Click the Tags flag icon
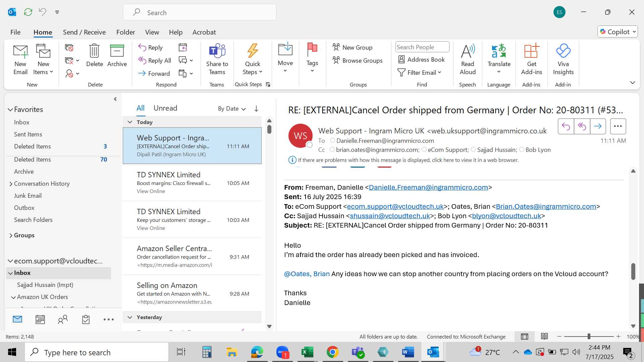 point(312,50)
